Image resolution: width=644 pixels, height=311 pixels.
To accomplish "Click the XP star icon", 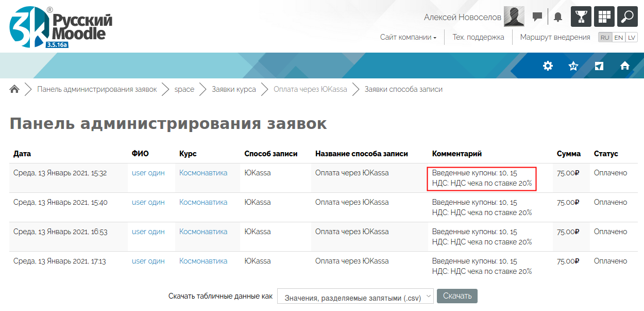I will coord(573,66).
